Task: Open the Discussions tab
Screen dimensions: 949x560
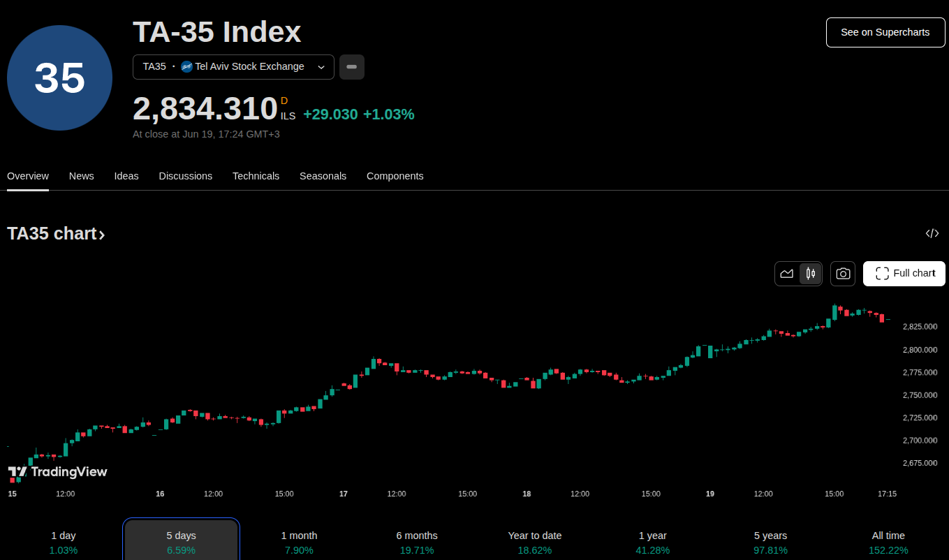Action: coord(186,176)
